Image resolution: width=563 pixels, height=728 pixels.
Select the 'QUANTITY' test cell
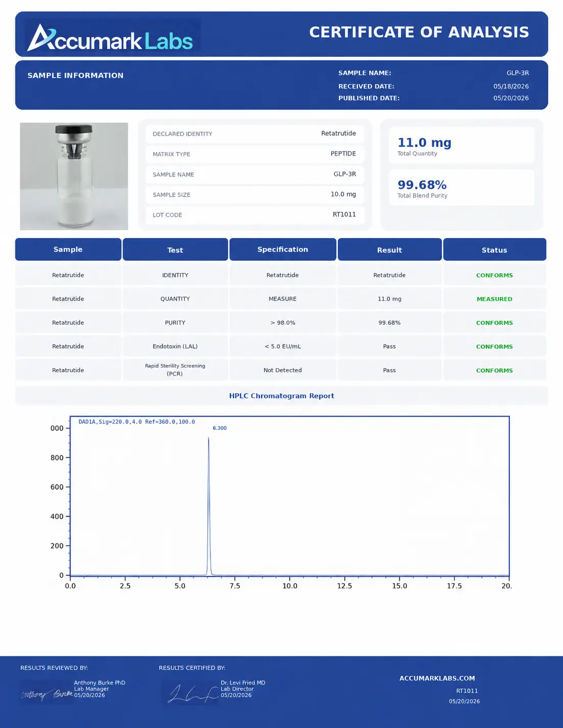tap(175, 299)
